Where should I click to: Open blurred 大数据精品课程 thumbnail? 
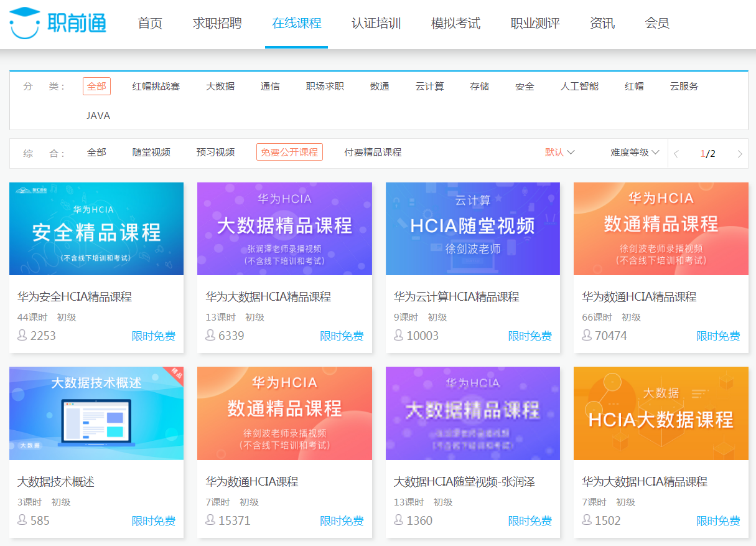tap(473, 413)
